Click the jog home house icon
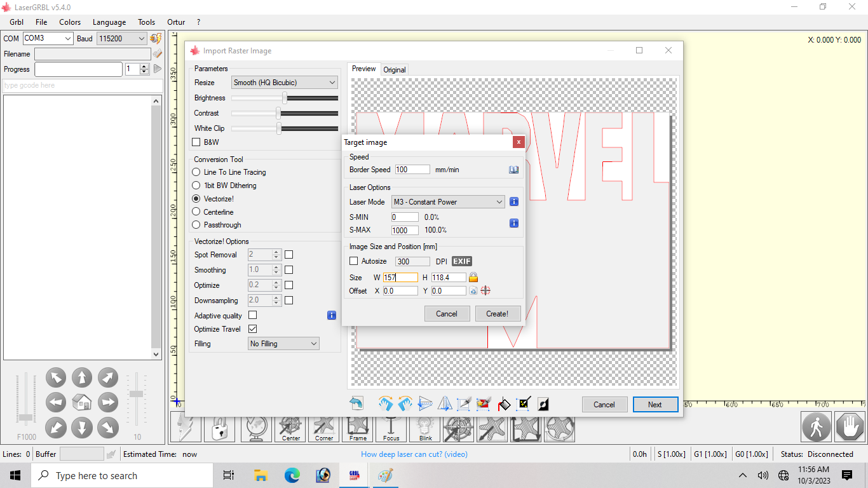868x488 pixels. (x=82, y=402)
